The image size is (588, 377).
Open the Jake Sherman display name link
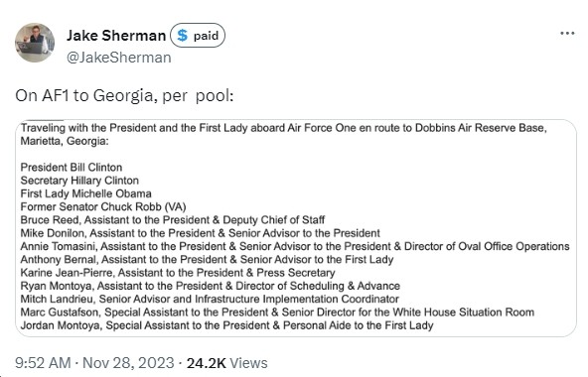(116, 36)
